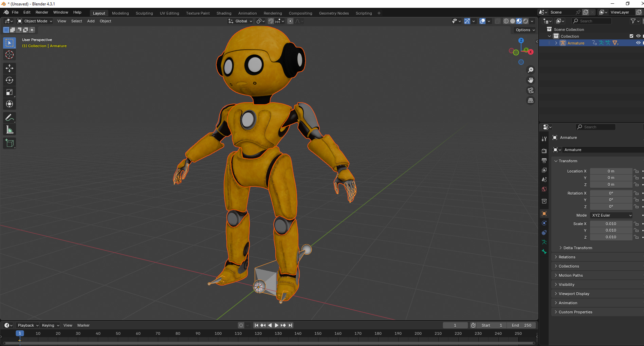This screenshot has width=644, height=346.
Task: Open timeline Keying popover
Action: [x=50, y=325]
